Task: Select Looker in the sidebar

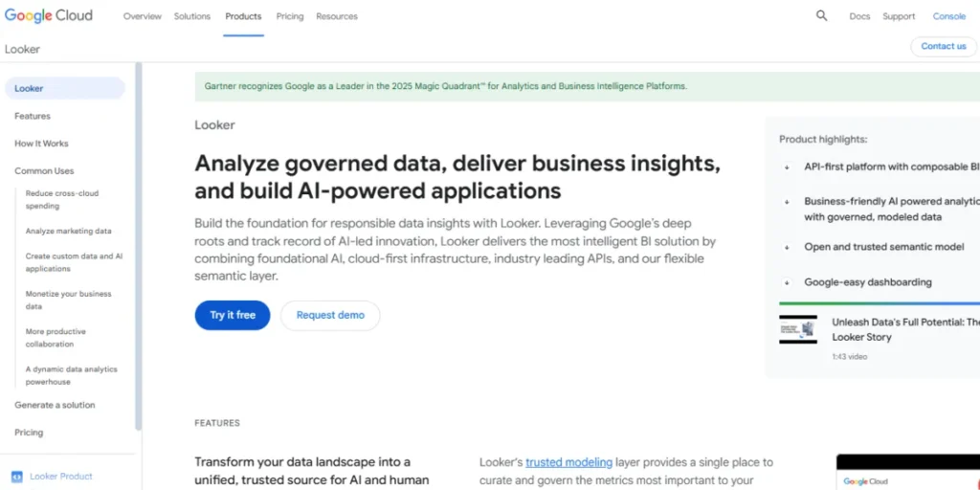Action: click(x=65, y=88)
